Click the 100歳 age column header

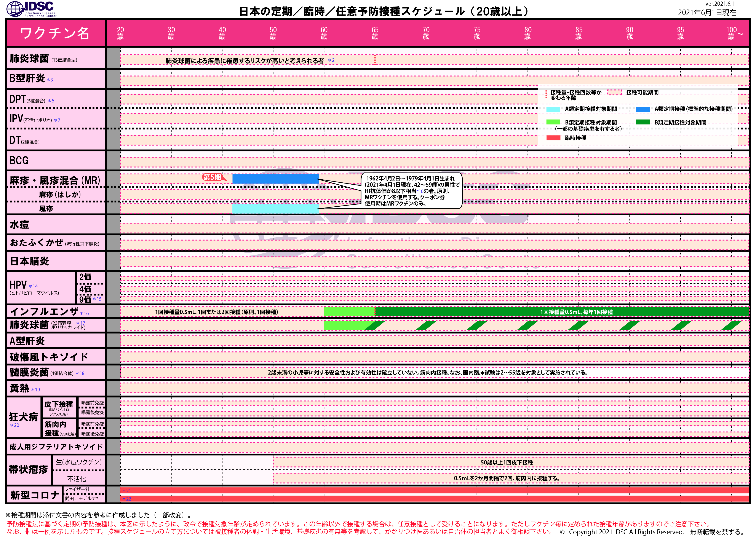click(732, 33)
